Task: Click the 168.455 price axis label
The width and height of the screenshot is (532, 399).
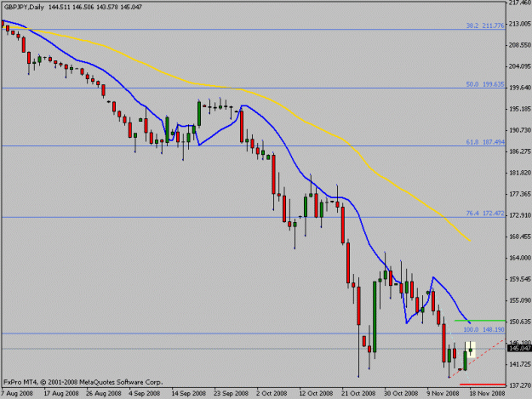Action: pyautogui.click(x=519, y=237)
